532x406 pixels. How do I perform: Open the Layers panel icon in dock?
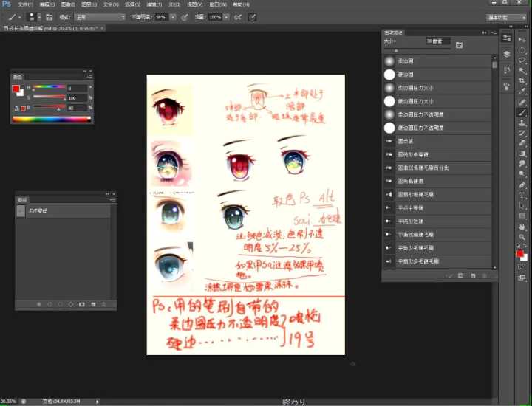click(x=507, y=54)
